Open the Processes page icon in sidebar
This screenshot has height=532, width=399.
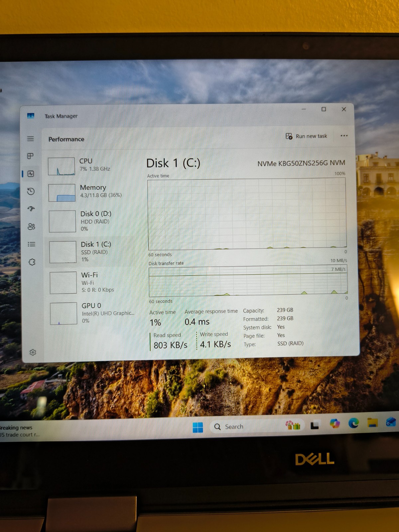pyautogui.click(x=31, y=156)
